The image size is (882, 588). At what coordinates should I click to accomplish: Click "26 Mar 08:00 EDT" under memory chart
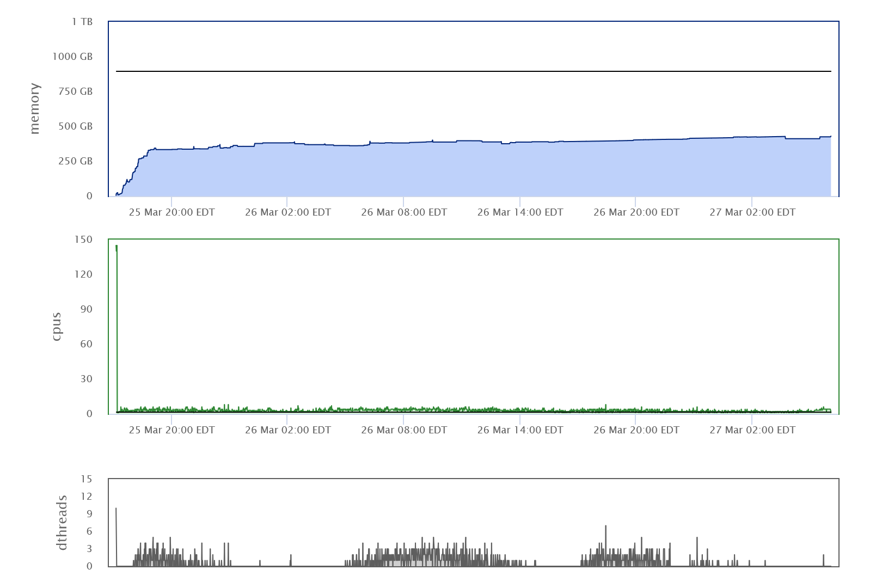[x=404, y=212]
